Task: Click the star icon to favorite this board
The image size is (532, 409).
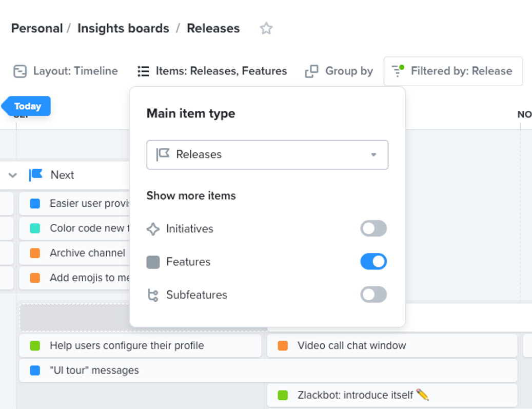Action: coord(266,29)
